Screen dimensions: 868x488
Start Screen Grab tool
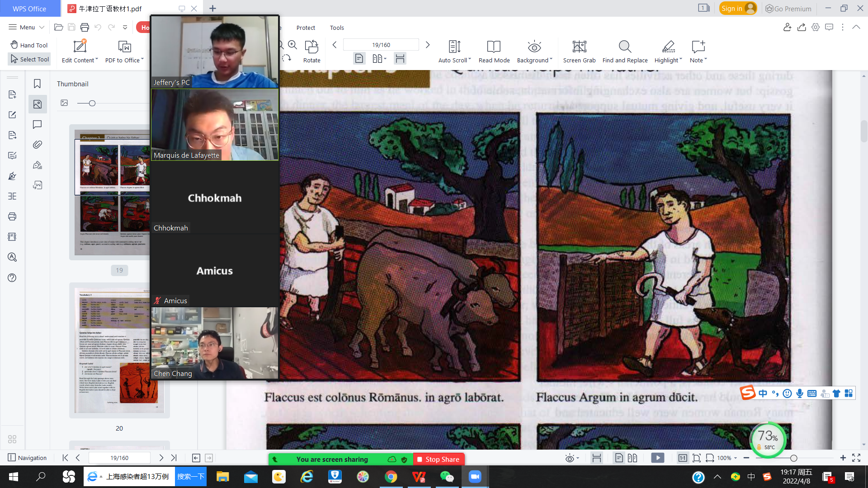(x=579, y=51)
